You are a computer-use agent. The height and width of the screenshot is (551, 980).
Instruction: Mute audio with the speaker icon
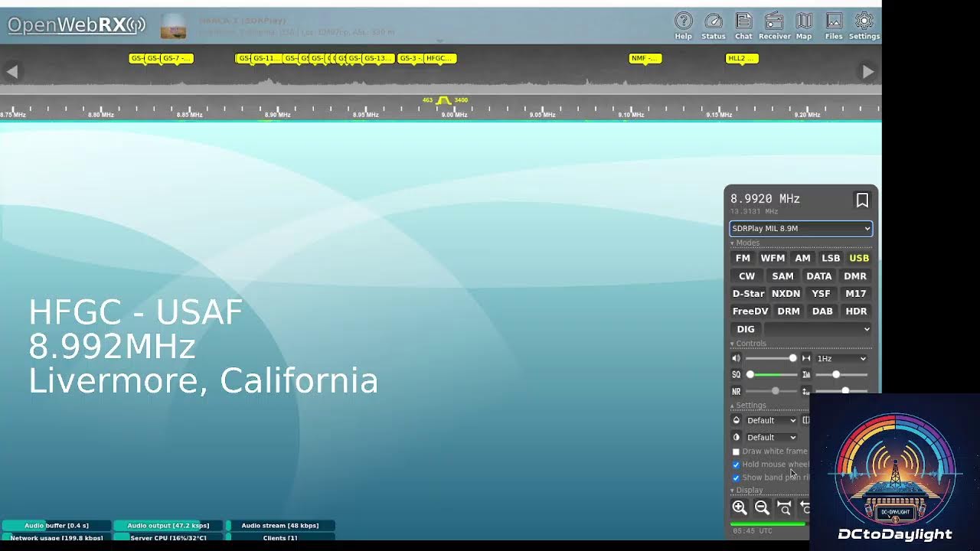[736, 358]
